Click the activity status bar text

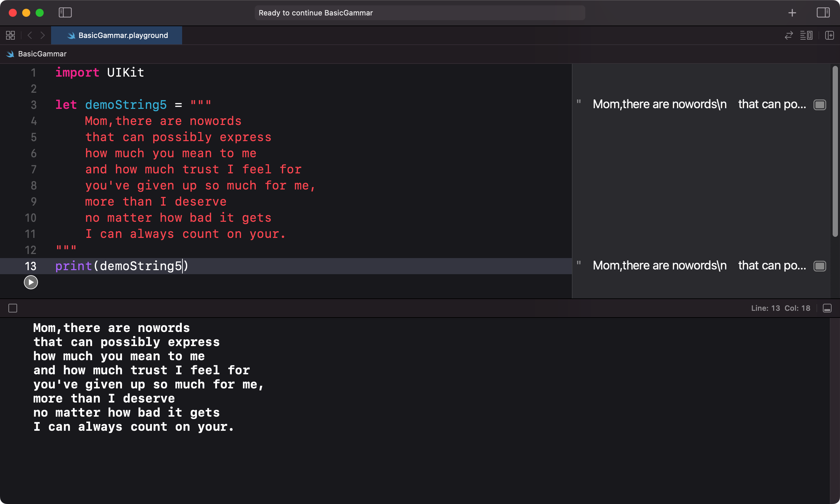316,13
